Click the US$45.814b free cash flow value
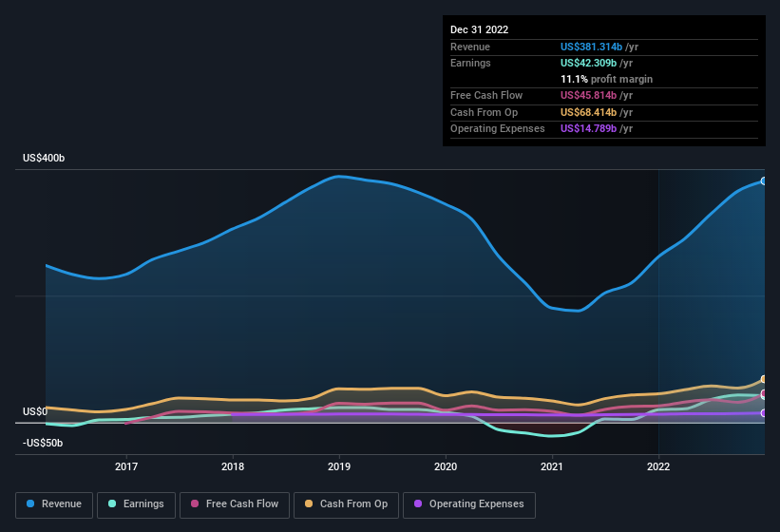 588,95
